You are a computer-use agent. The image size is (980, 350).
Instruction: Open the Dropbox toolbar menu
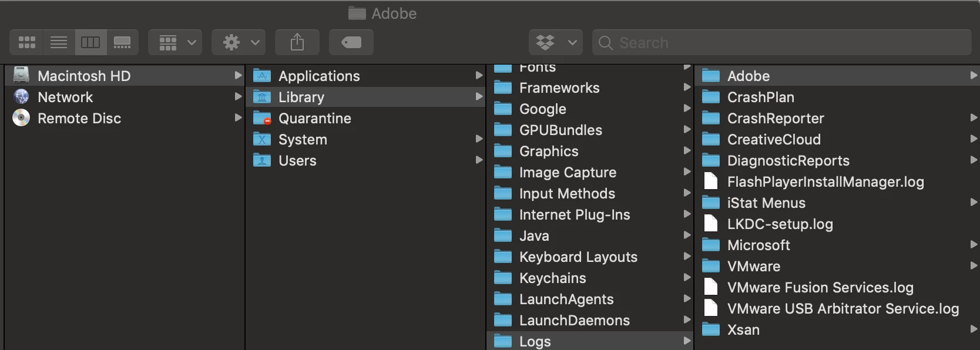coord(556,42)
